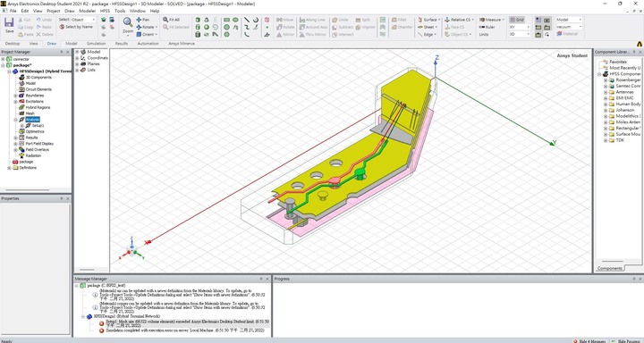Open the HFSS menu
The image size is (644, 343).
point(106,11)
